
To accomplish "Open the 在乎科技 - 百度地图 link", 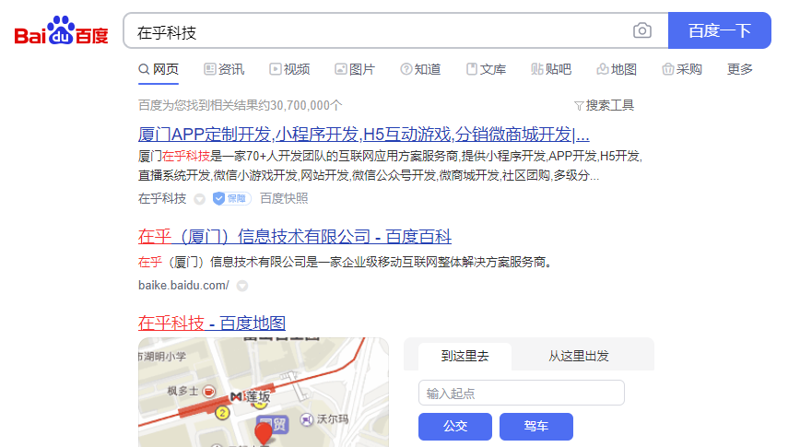I will [212, 323].
